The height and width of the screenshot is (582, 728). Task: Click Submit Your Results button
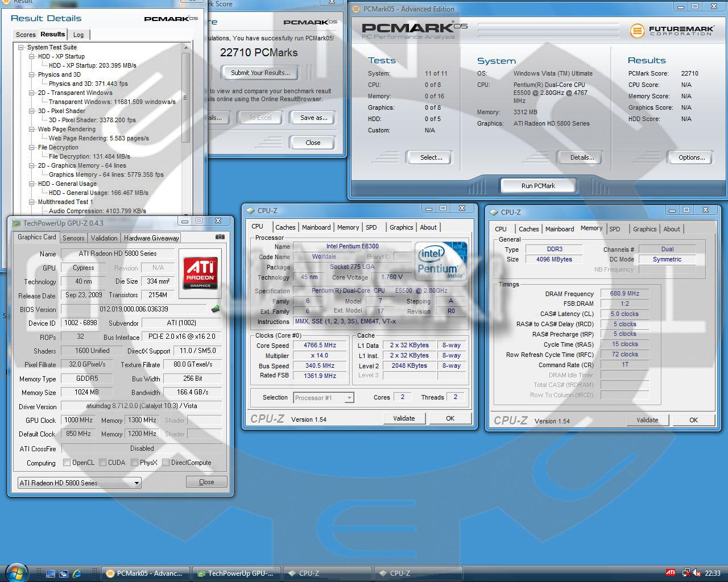(x=260, y=73)
